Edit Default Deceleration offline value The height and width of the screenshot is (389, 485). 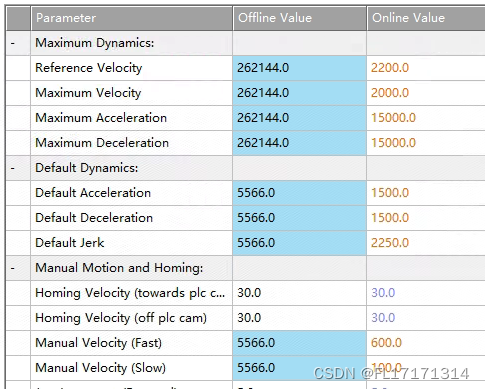tap(300, 218)
